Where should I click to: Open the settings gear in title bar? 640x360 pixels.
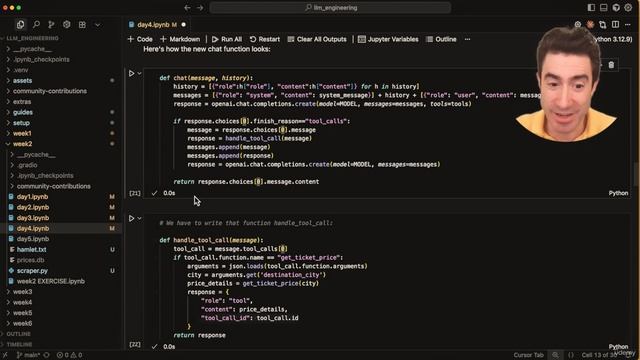pyautogui.click(x=628, y=8)
